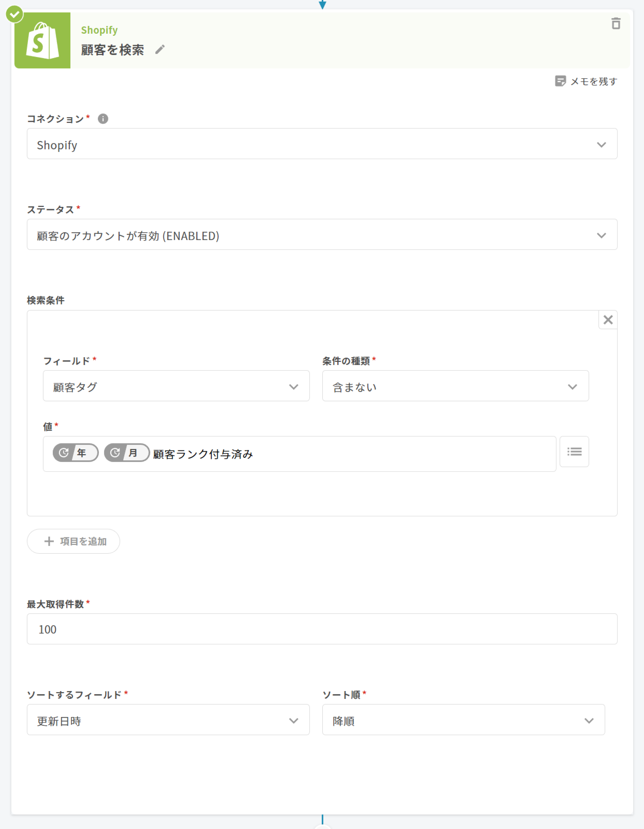Click the 最大取得件数 input field
The width and height of the screenshot is (644, 829).
(321, 629)
